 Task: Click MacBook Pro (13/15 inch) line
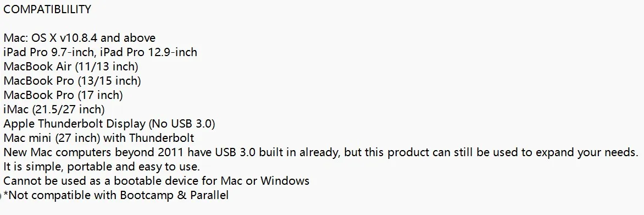coord(73,81)
